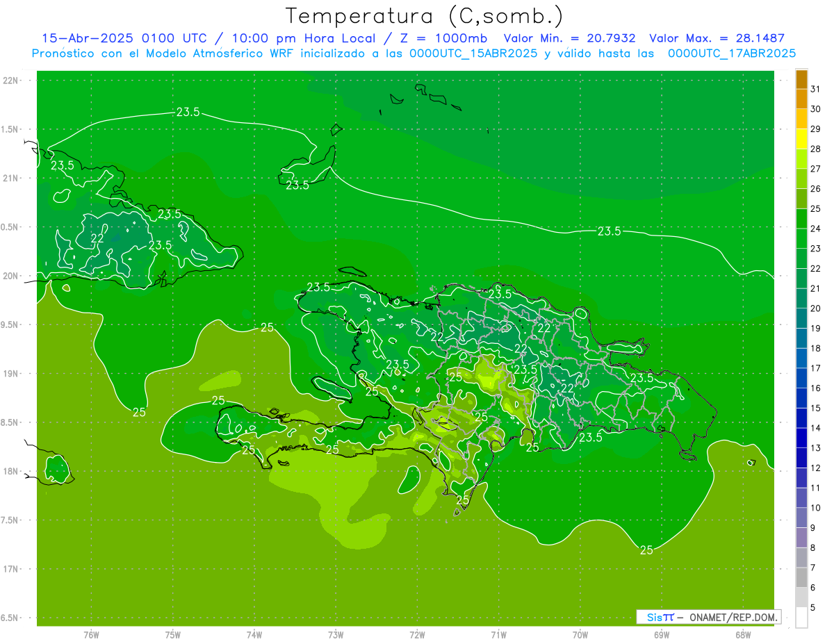
Task: Click the '72W' longitude axis label
Action: pyautogui.click(x=418, y=635)
